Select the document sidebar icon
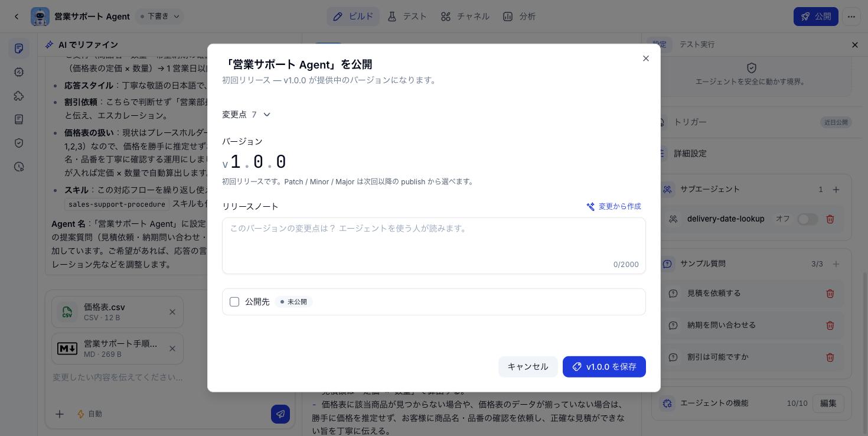 (19, 119)
